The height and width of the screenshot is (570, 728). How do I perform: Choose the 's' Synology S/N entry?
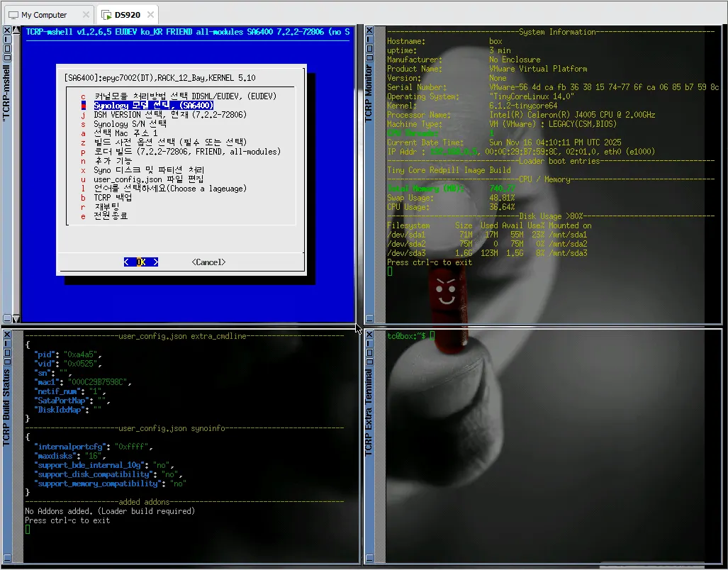[123, 124]
